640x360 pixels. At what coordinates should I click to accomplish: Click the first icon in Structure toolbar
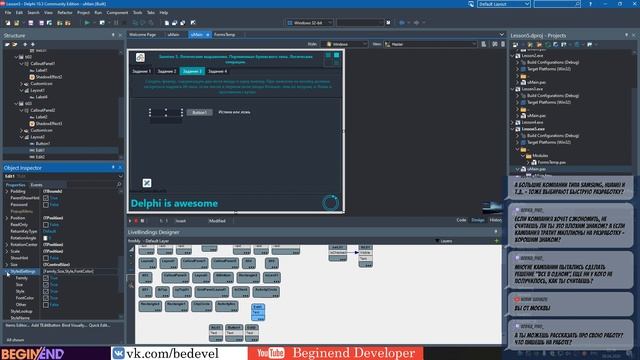click(7, 44)
